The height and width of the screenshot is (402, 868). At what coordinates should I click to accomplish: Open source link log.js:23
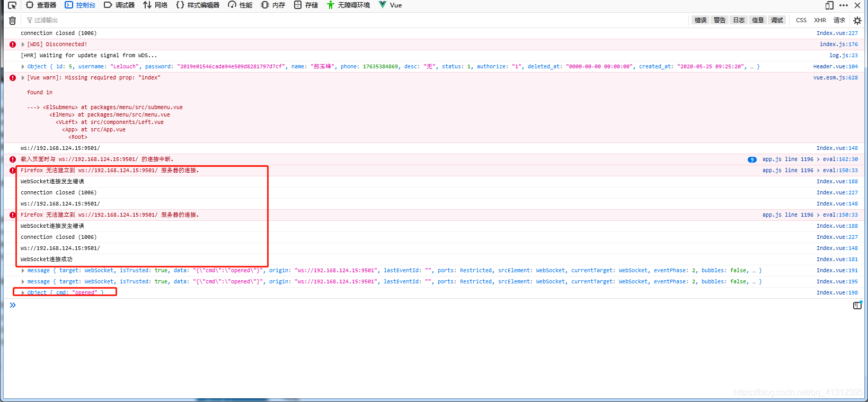[843, 56]
